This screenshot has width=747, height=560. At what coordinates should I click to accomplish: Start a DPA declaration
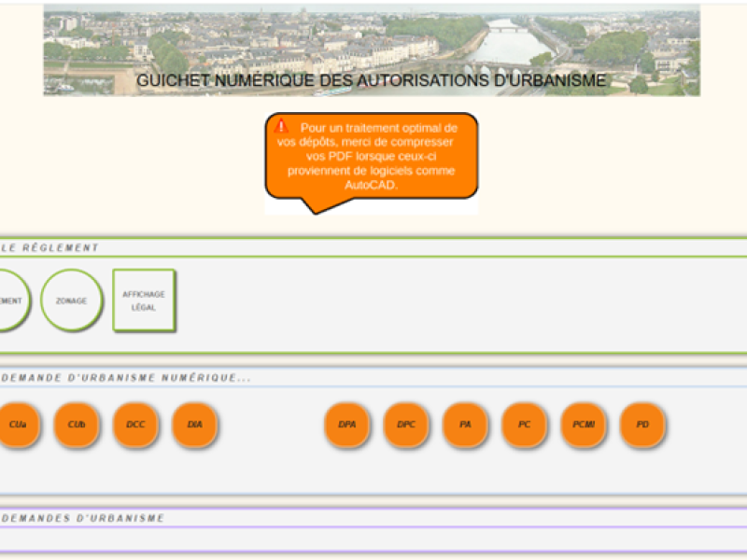[x=347, y=425]
